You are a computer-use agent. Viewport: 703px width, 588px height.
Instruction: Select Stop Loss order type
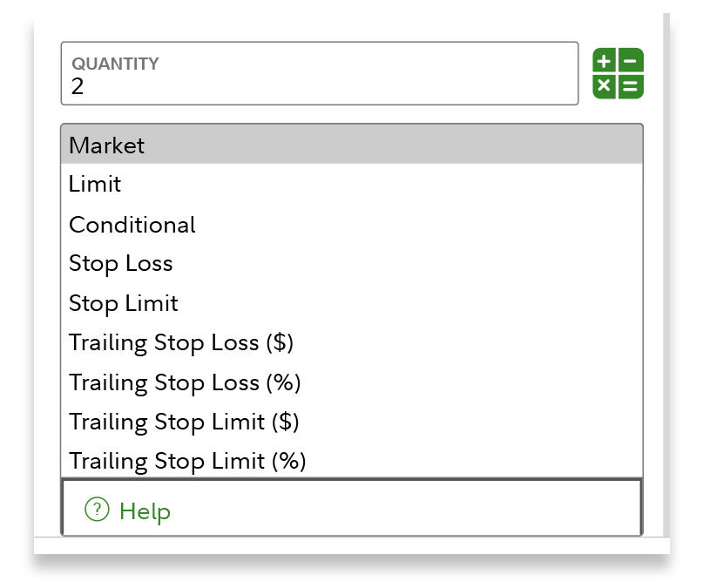point(121,264)
